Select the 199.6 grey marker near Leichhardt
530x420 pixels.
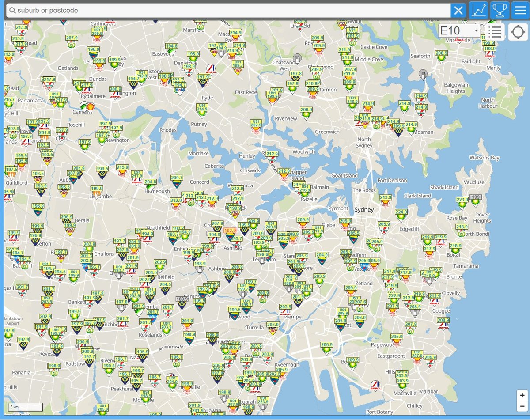pyautogui.click(x=262, y=257)
